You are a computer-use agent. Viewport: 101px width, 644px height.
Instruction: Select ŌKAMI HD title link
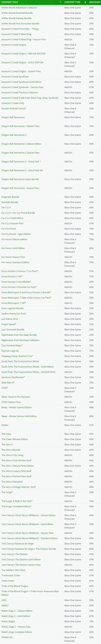[7, 637]
